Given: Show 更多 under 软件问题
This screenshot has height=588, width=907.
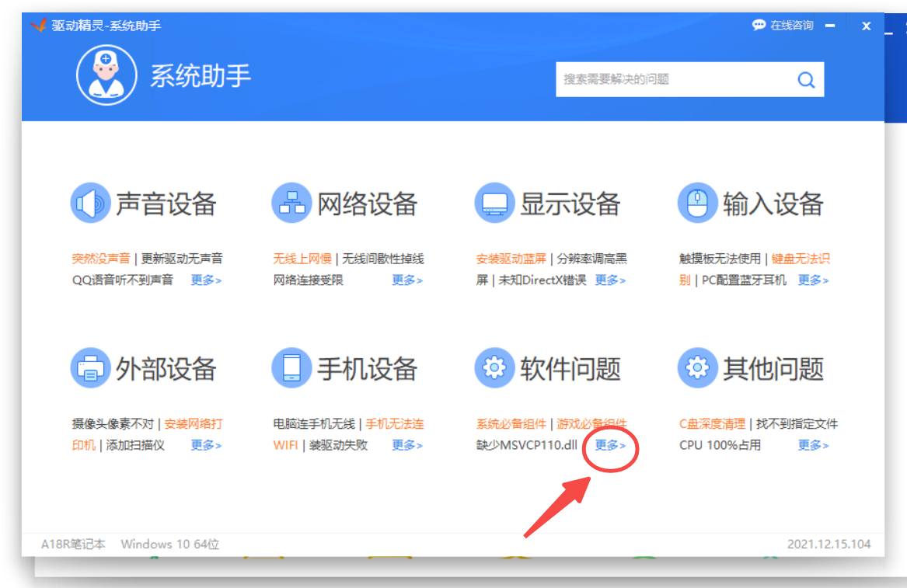Looking at the screenshot, I should [x=610, y=445].
